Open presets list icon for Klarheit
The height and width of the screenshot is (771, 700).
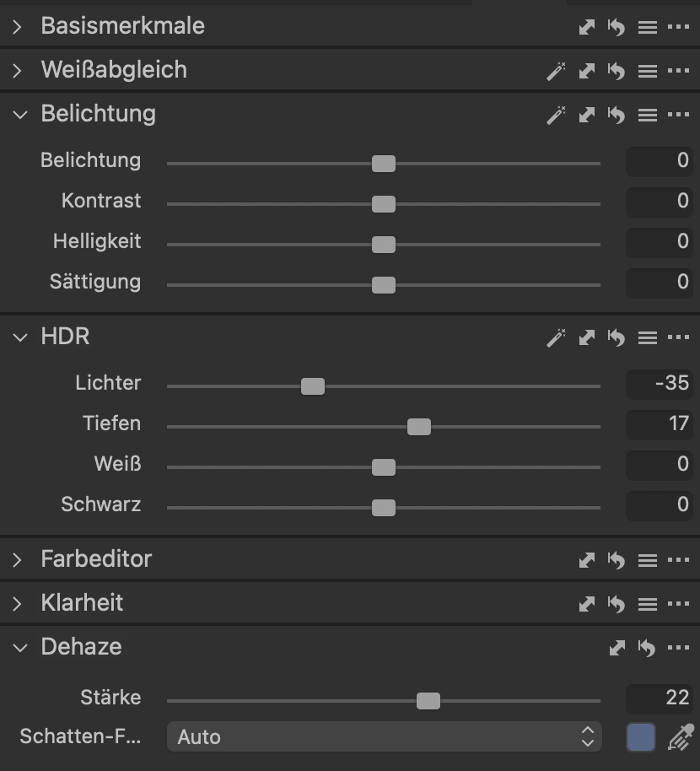tap(647, 604)
